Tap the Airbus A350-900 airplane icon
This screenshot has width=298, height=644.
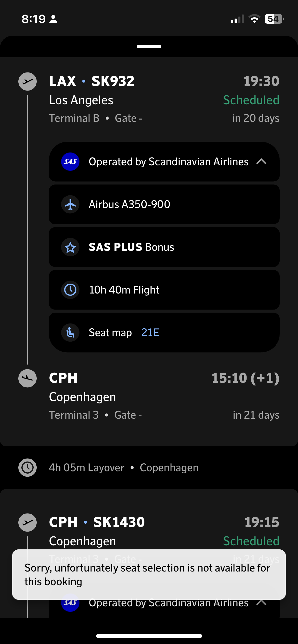click(70, 204)
